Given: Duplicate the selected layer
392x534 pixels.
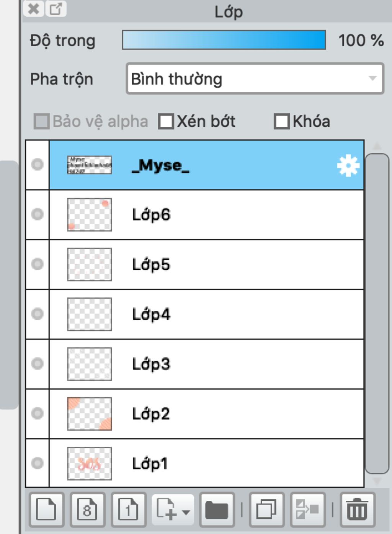Looking at the screenshot, I should pyautogui.click(x=266, y=510).
